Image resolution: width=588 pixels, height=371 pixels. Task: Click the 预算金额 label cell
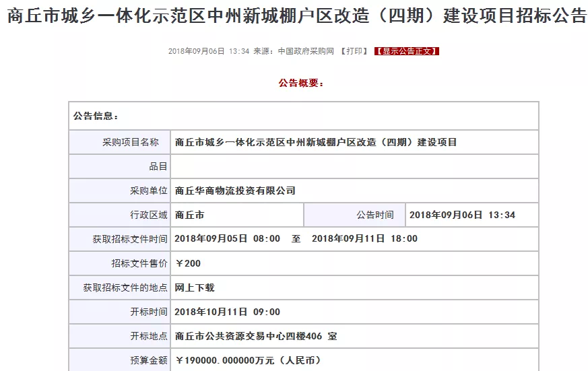coord(120,360)
